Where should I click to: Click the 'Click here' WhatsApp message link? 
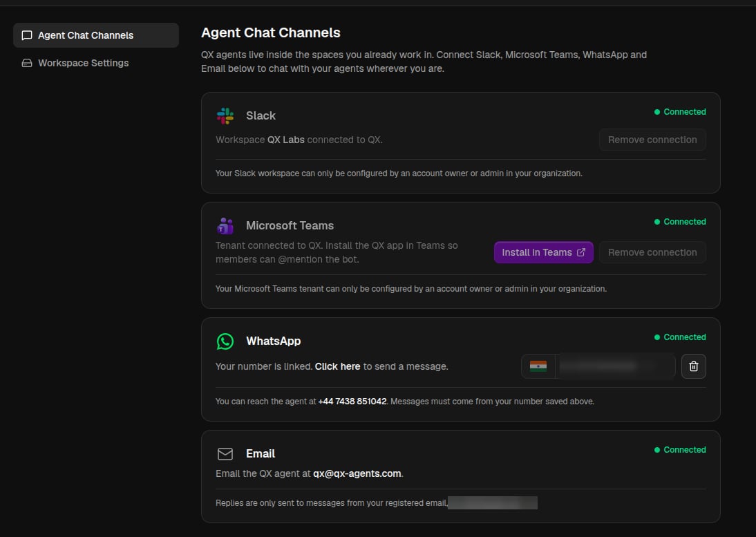pyautogui.click(x=337, y=366)
